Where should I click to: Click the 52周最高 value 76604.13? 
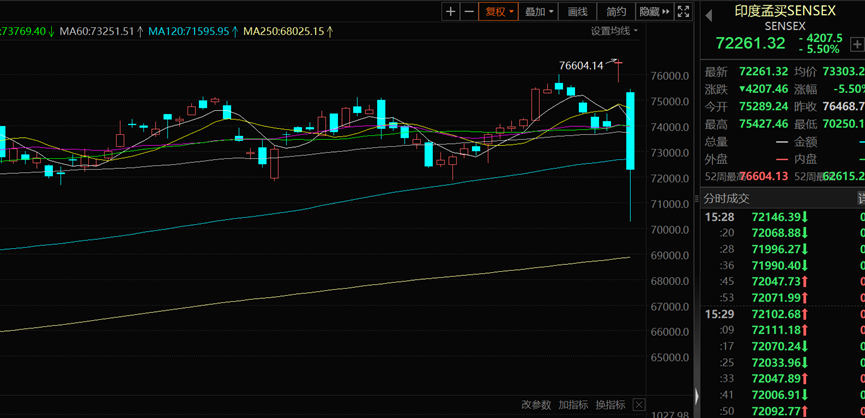763,176
